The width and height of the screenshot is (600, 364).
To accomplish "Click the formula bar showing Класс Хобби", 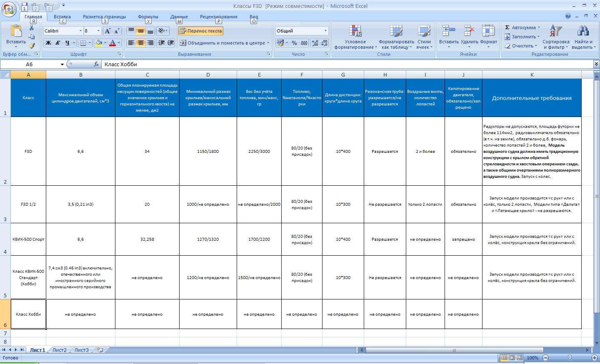I will tap(347, 64).
